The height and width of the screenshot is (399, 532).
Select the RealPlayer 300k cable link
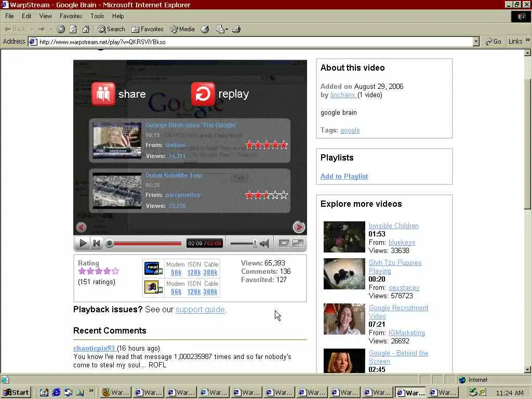[x=210, y=272]
